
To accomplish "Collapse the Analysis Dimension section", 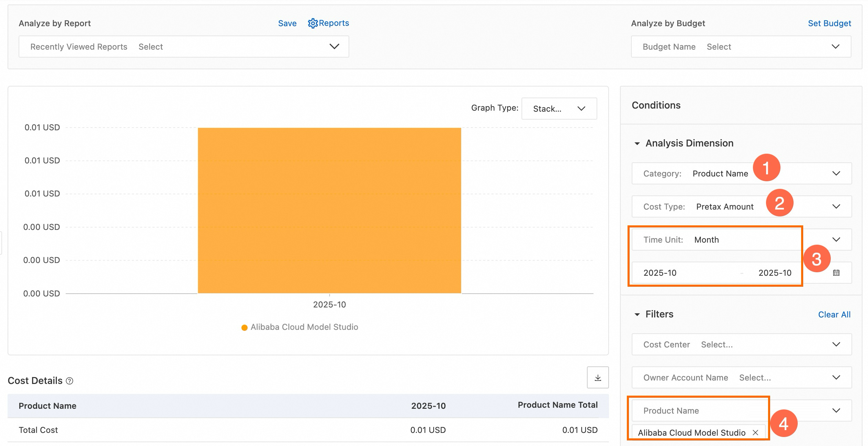I will [637, 143].
